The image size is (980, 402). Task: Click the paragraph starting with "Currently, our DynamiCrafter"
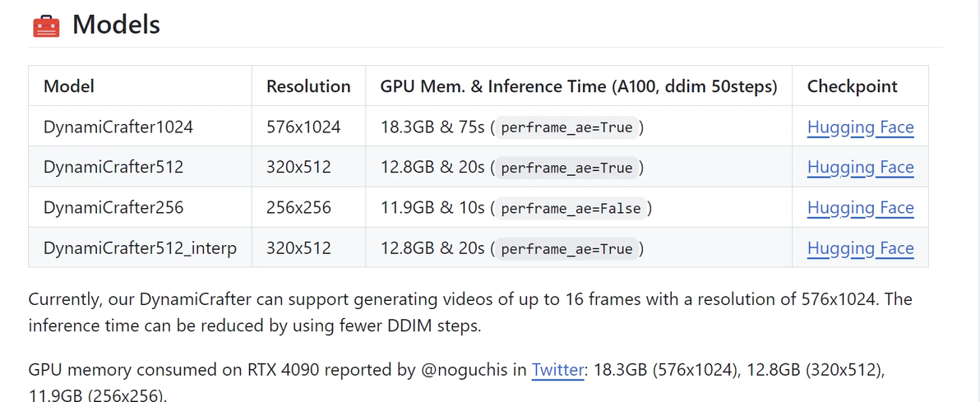pos(469,312)
